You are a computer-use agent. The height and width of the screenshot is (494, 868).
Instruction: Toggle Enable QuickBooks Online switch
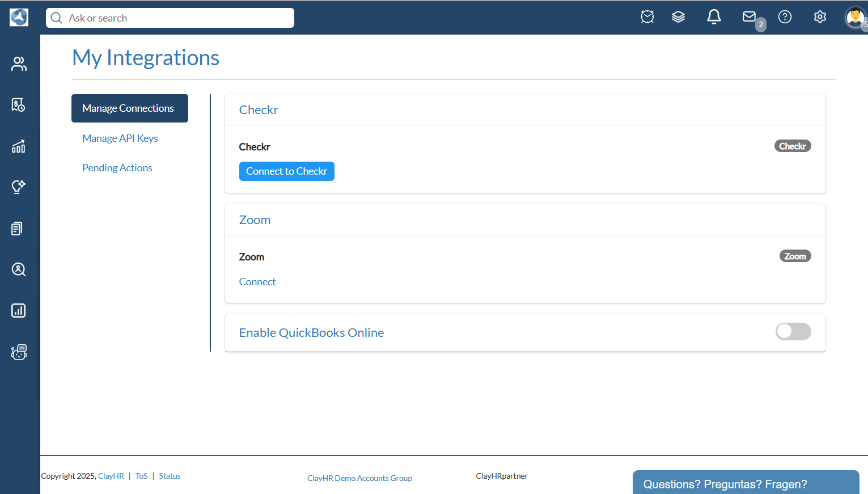pos(793,332)
